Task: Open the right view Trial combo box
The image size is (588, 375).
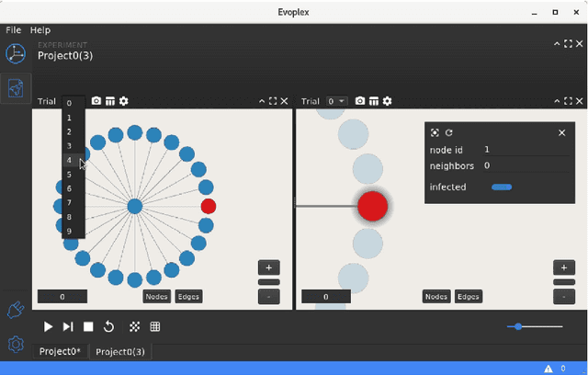Action: (x=336, y=101)
